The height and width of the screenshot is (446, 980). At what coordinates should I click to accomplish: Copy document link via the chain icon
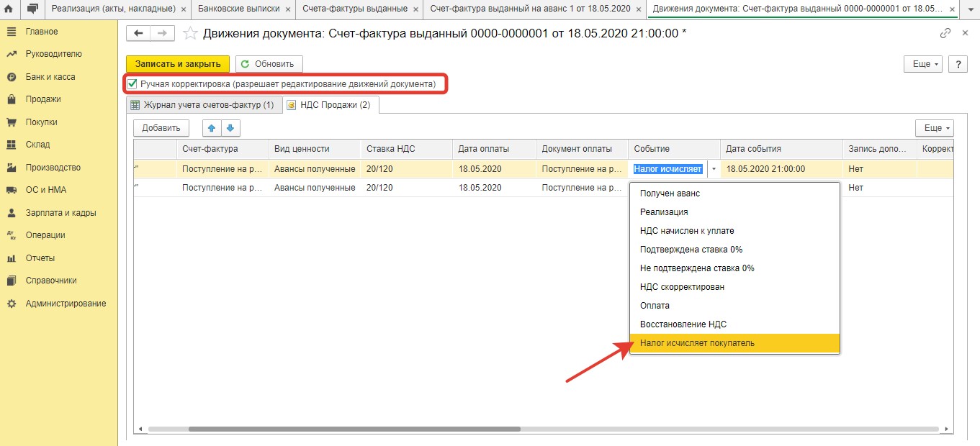point(945,34)
